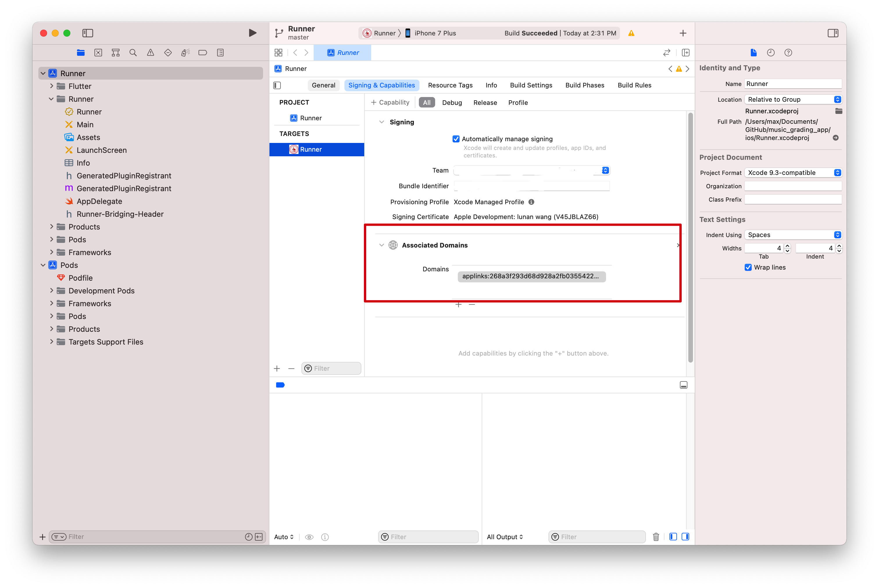Collapse the Associated Domains section
879x588 pixels.
[x=382, y=245]
